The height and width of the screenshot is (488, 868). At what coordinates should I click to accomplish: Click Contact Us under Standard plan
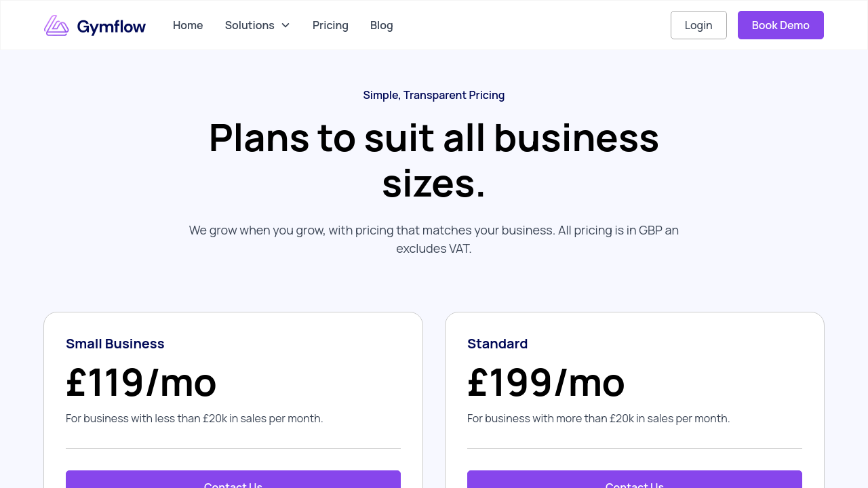pos(635,481)
